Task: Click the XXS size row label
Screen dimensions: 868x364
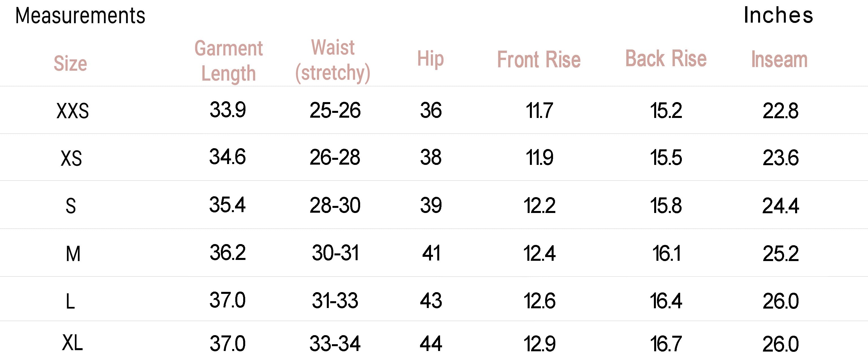Action: pyautogui.click(x=72, y=111)
